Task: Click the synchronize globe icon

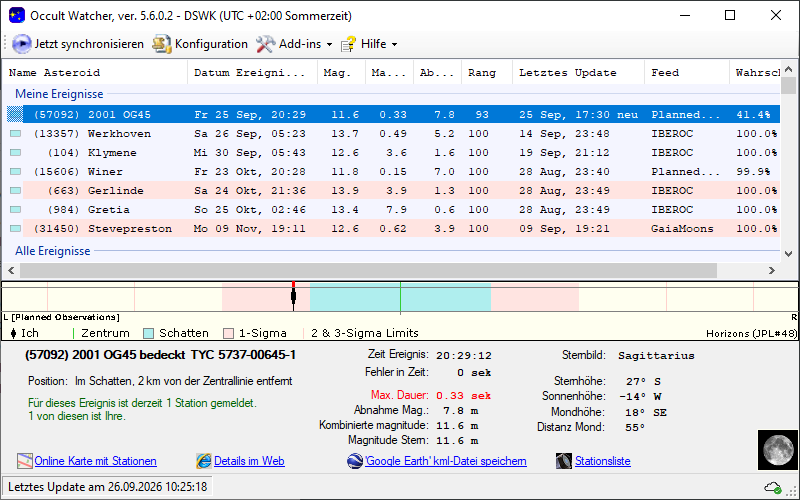Action: point(21,44)
